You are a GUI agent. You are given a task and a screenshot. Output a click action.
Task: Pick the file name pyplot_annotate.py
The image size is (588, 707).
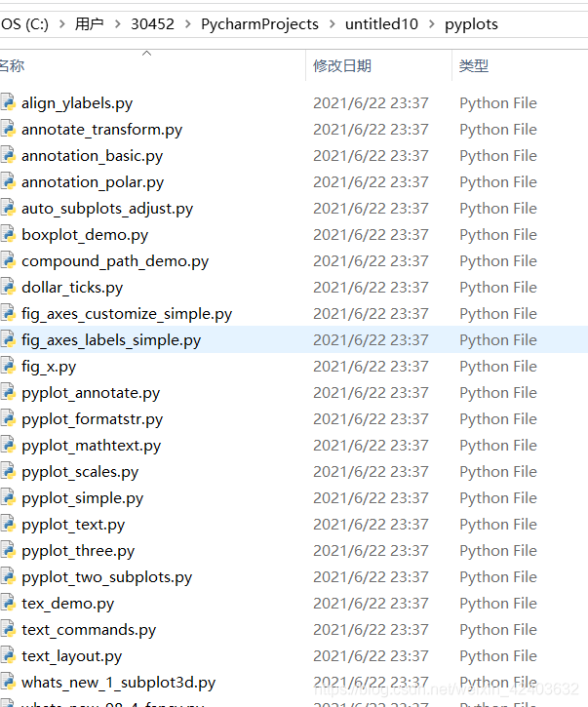click(91, 393)
